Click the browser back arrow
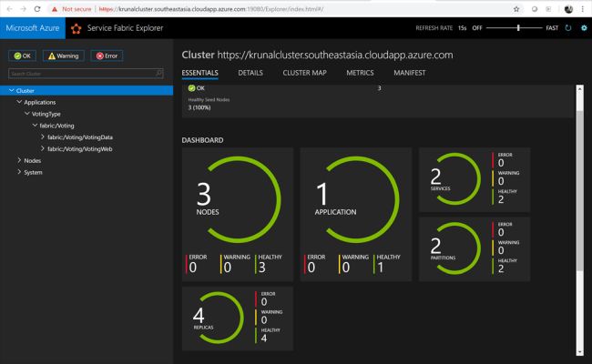 [9, 9]
